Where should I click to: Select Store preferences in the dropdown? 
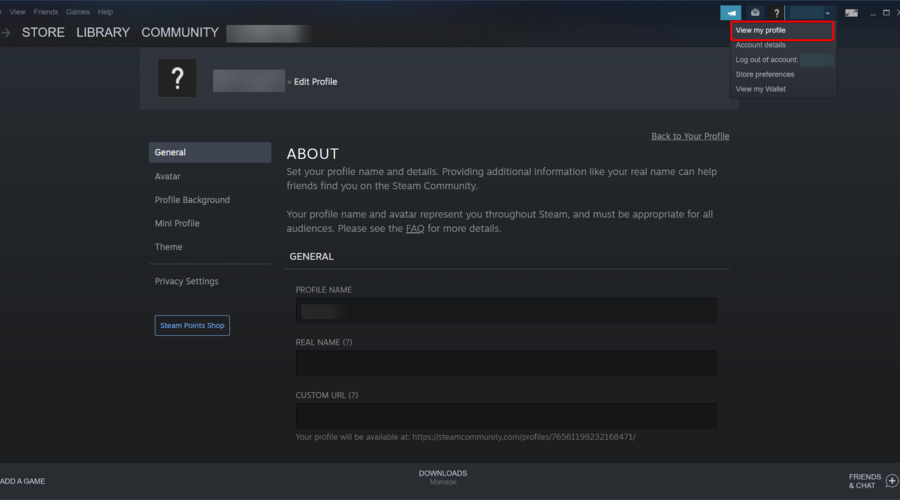[765, 75]
